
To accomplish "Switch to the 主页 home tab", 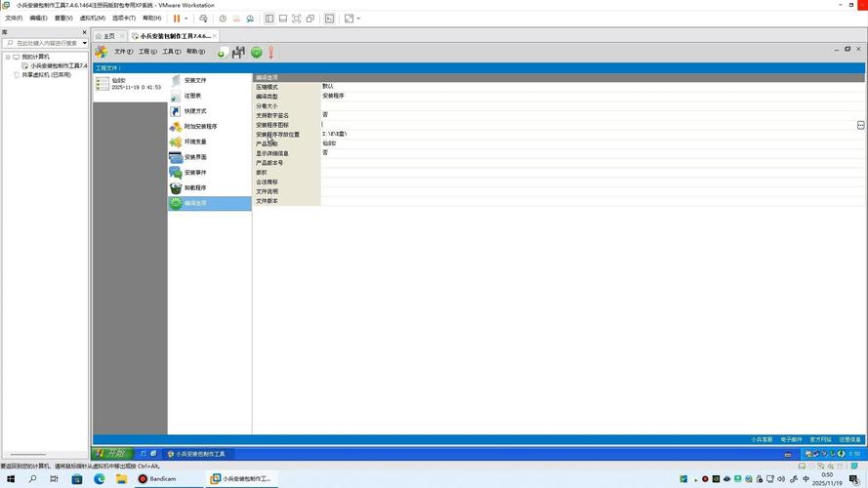I will 109,36.
